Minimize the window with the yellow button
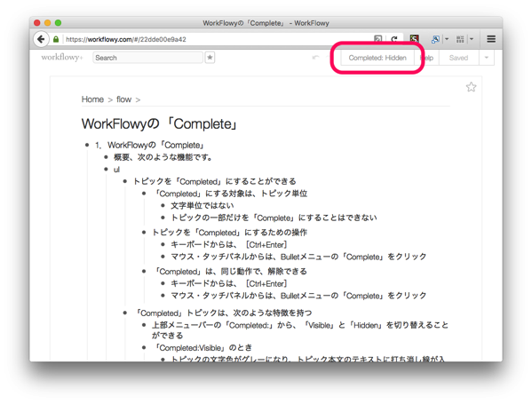This screenshot has width=532, height=404. tap(47, 23)
